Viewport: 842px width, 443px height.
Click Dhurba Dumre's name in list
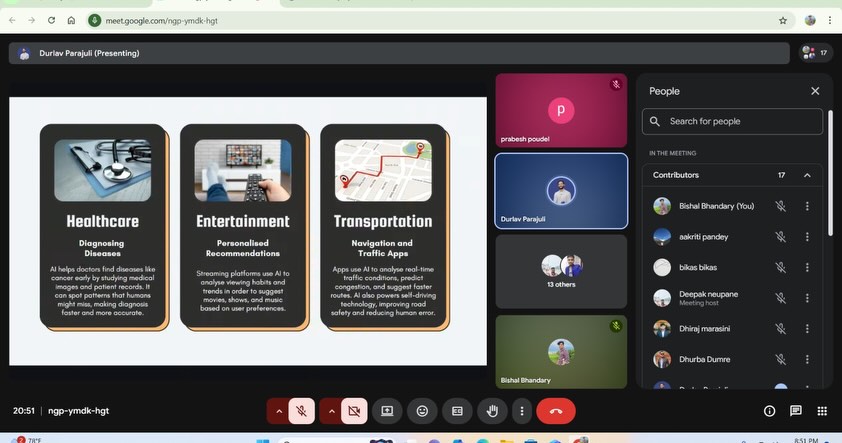coord(705,359)
